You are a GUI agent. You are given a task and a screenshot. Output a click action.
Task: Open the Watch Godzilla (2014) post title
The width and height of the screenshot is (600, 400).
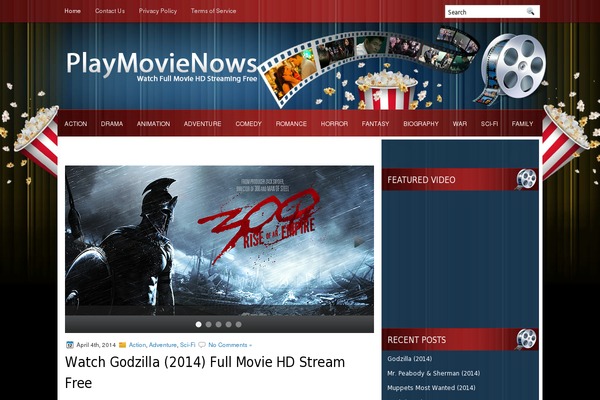pyautogui.click(x=205, y=372)
